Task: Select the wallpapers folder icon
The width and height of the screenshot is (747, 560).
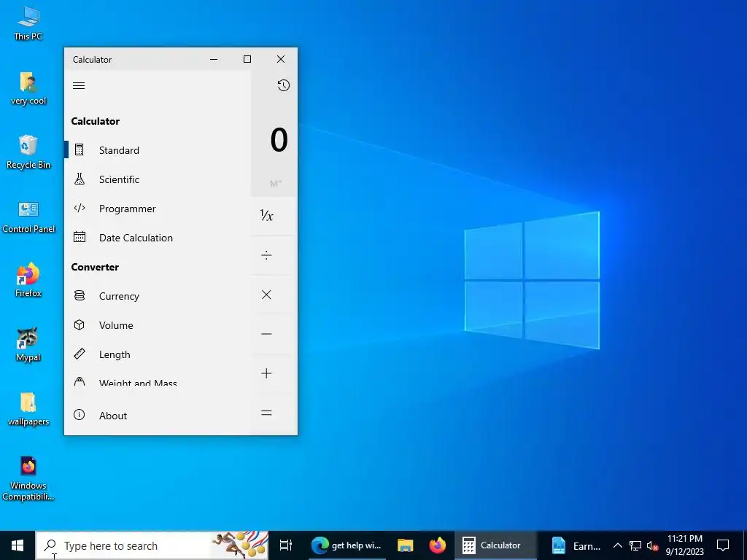Action: [28, 409]
